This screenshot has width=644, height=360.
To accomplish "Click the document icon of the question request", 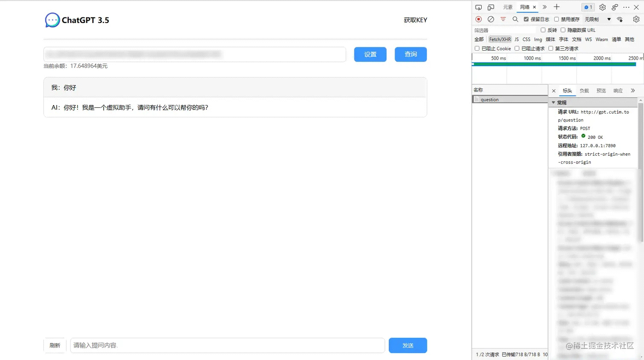I will pyautogui.click(x=477, y=99).
